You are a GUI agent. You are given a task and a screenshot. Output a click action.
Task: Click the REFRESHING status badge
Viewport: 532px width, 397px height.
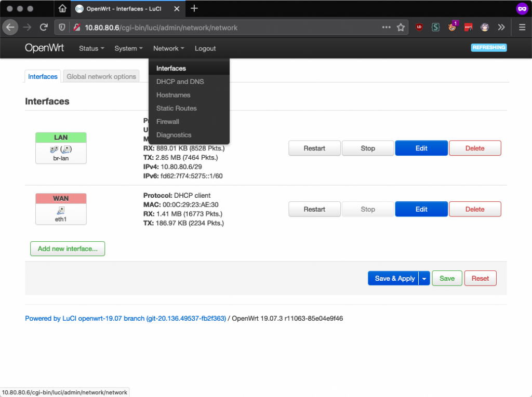click(488, 47)
